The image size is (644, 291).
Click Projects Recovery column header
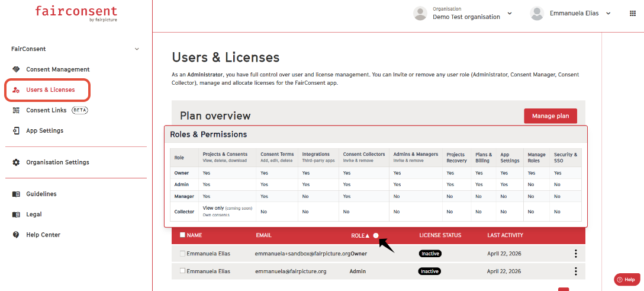pyautogui.click(x=457, y=158)
